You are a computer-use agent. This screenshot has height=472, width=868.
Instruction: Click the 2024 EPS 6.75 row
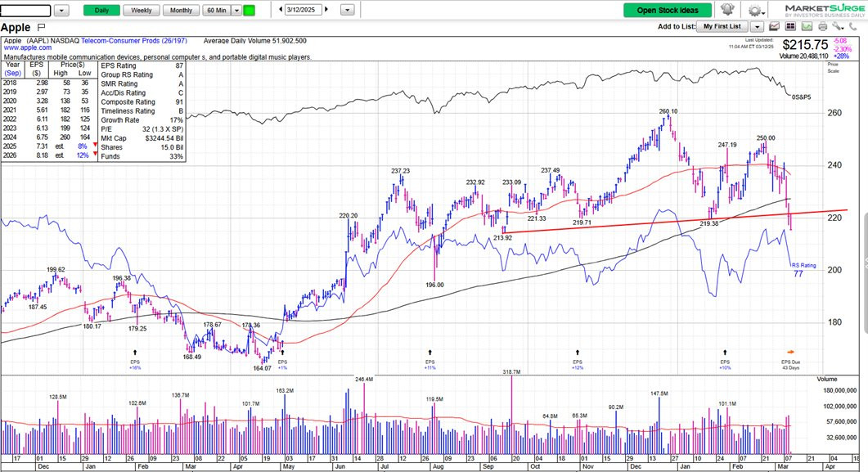pos(48,137)
